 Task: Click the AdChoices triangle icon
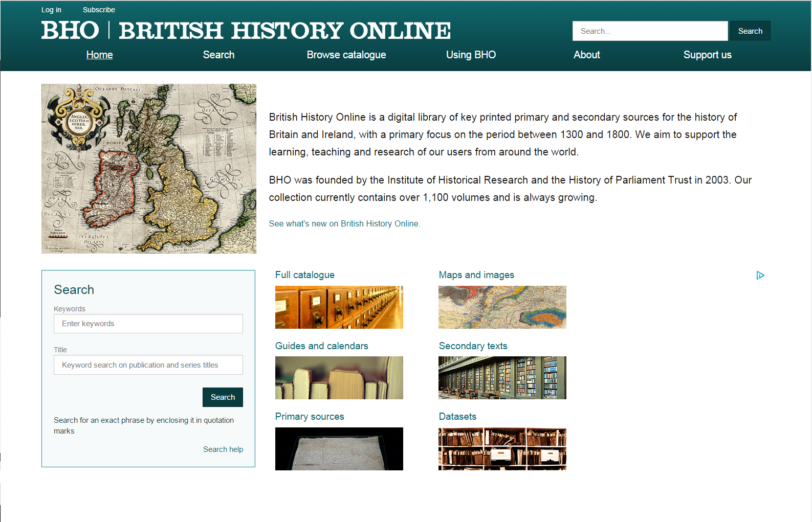(x=760, y=276)
